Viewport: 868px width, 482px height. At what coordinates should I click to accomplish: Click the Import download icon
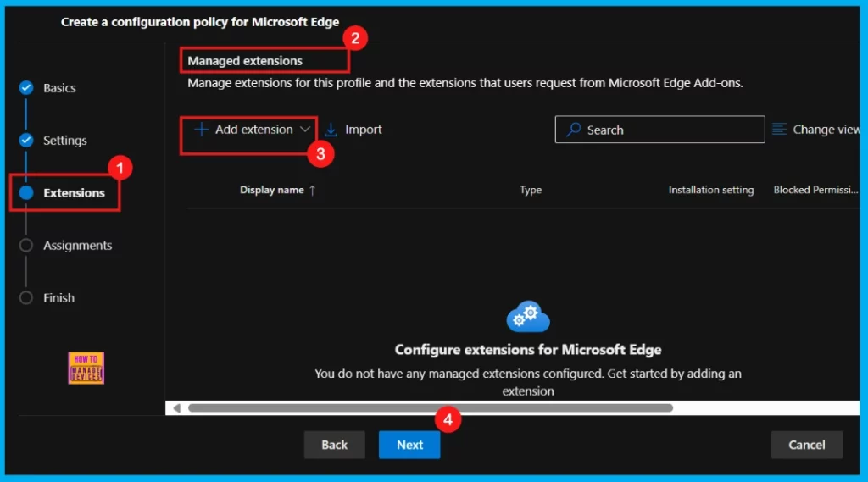(331, 130)
